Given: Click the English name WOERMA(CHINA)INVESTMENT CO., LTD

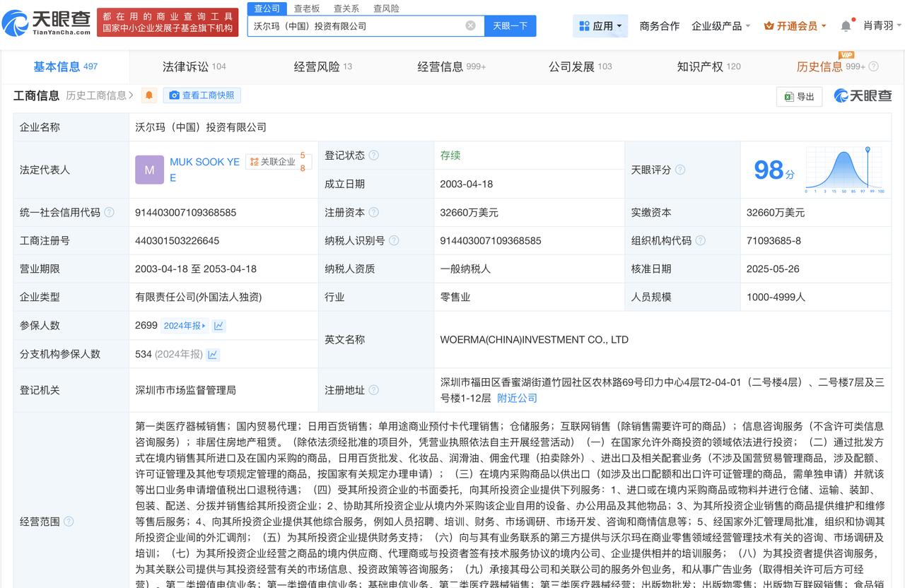Looking at the screenshot, I should pyautogui.click(x=534, y=340).
